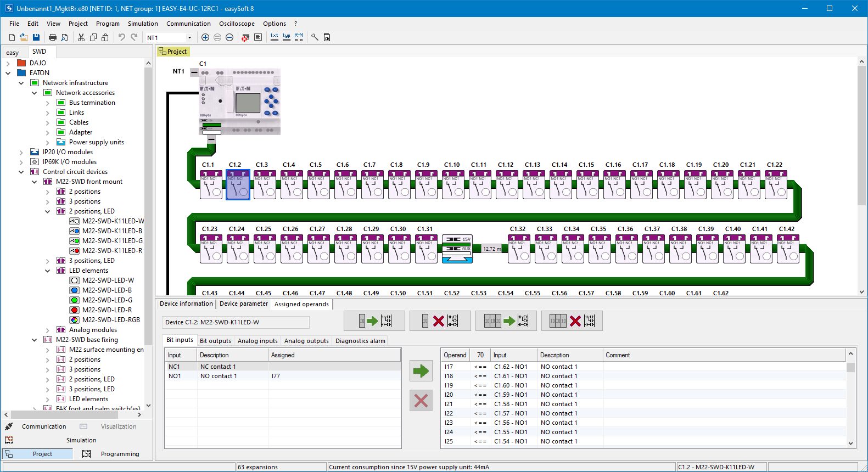Save the project with the floppy disk icon

click(36, 37)
